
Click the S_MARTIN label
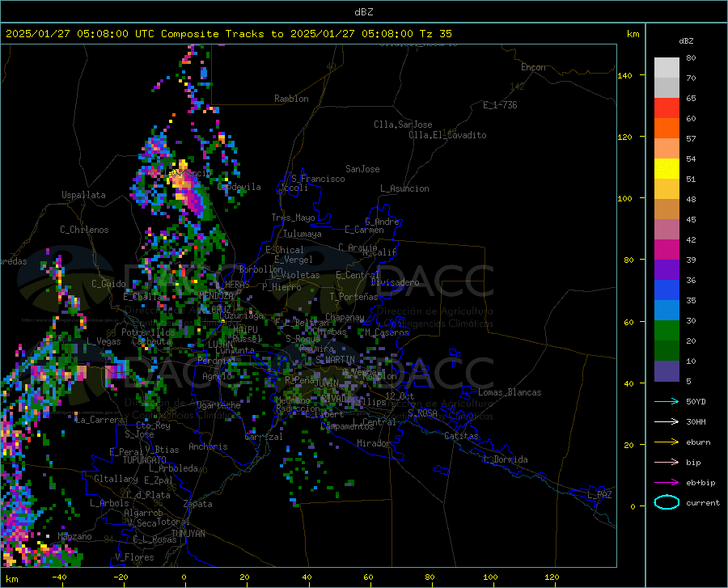coord(335,360)
